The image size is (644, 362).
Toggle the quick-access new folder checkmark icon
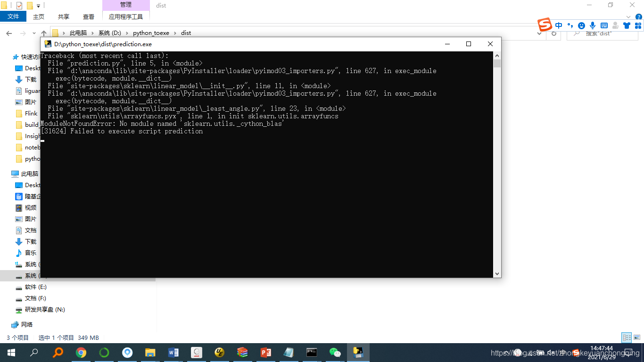[x=19, y=6]
